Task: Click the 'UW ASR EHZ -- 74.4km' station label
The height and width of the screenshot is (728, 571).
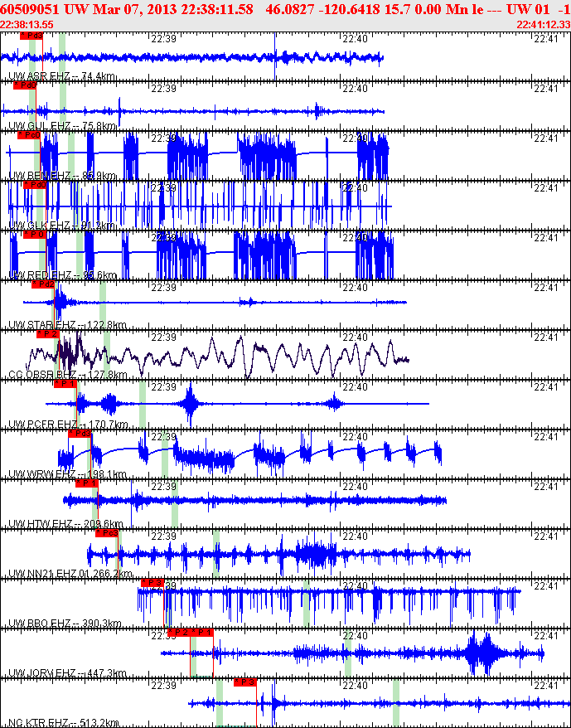Action: pyautogui.click(x=62, y=76)
